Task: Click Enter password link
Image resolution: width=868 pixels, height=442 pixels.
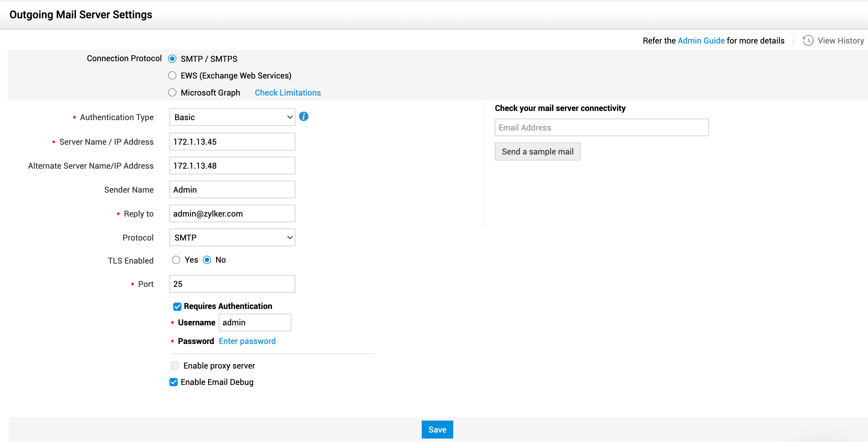Action: 247,341
